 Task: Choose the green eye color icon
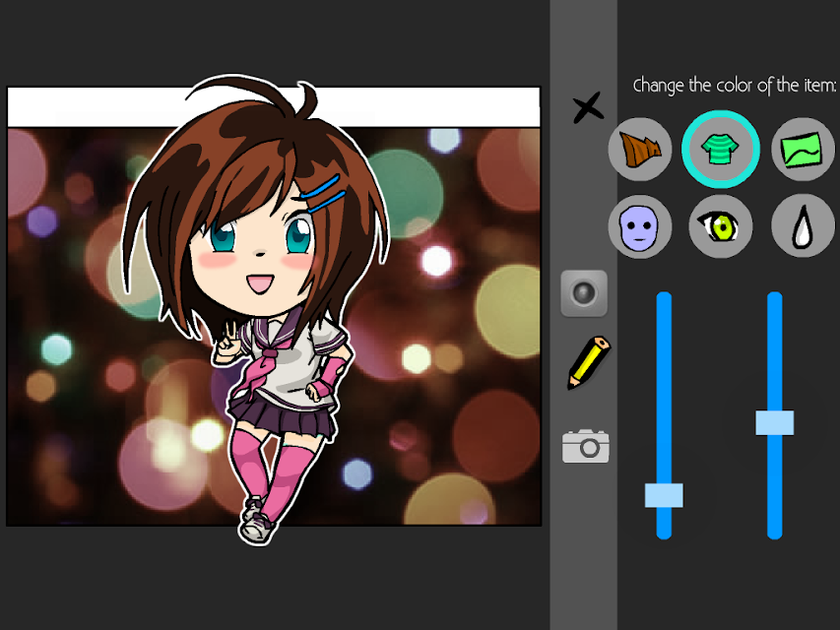coord(721,226)
